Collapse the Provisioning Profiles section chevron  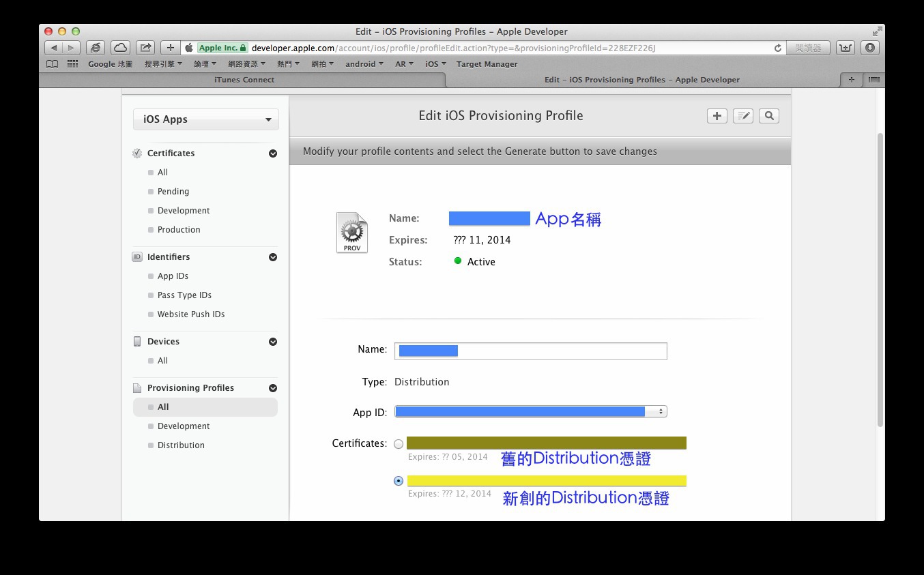273,388
